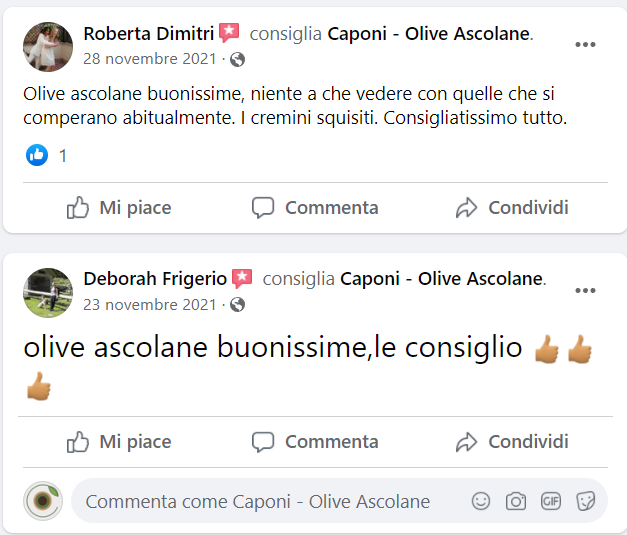Image resolution: width=627 pixels, height=535 pixels.
Task: Click Roberta Dimitri's profile picture thumbnail
Action: 48,47
